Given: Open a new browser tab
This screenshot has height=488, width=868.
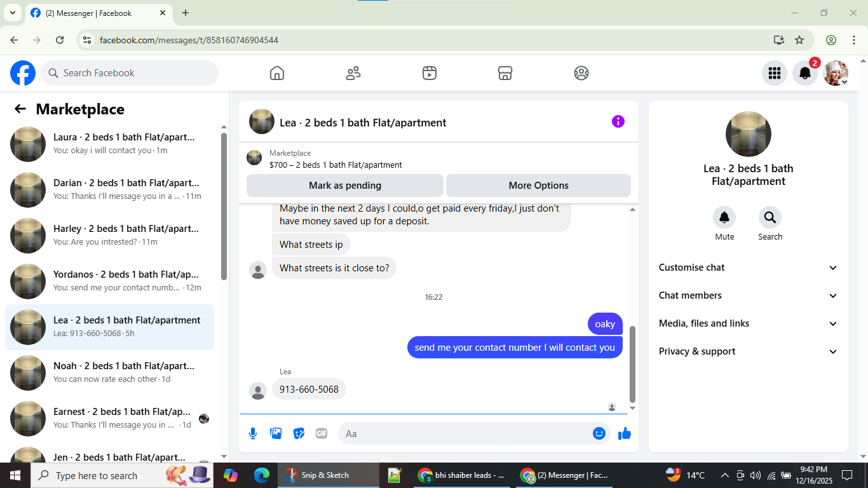Looking at the screenshot, I should (186, 13).
